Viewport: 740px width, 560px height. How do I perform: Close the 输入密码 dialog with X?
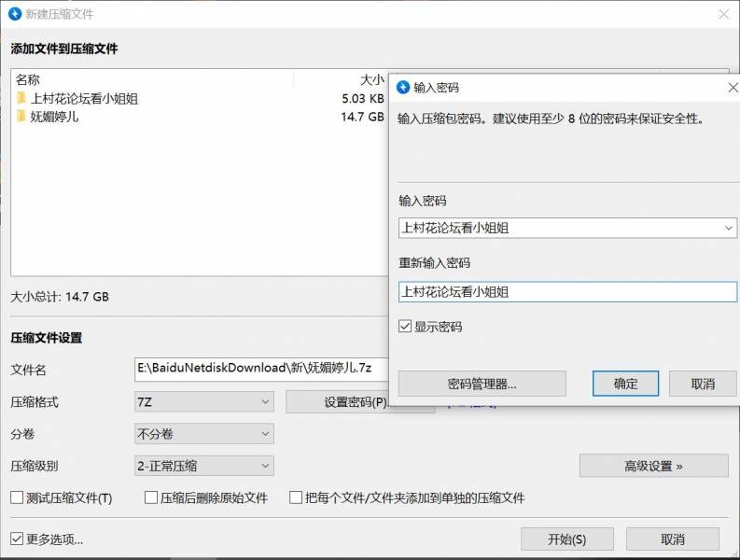pos(732,87)
